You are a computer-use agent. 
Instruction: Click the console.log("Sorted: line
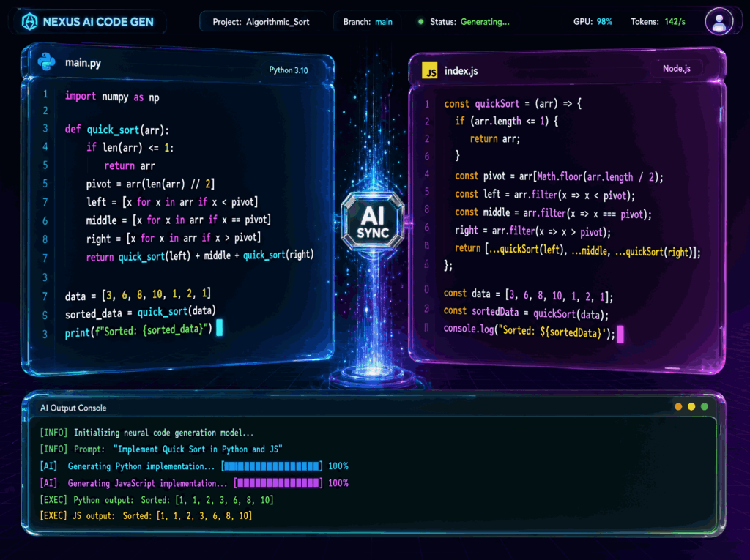pos(530,331)
